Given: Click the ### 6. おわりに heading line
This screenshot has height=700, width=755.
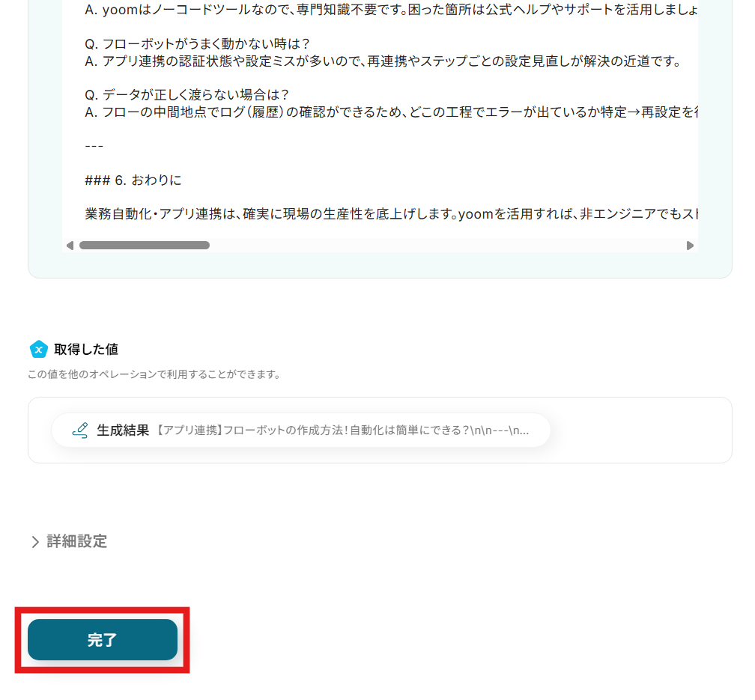Looking at the screenshot, I should point(133,180).
